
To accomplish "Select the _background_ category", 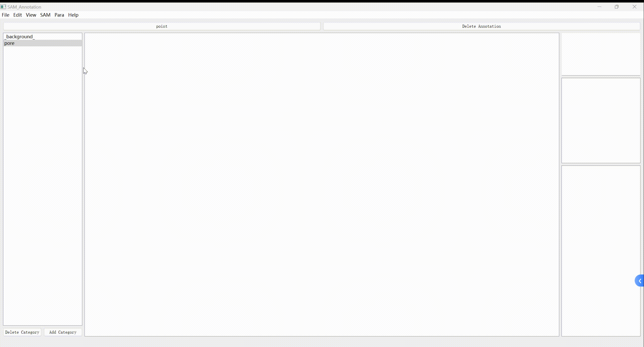I will (19, 37).
